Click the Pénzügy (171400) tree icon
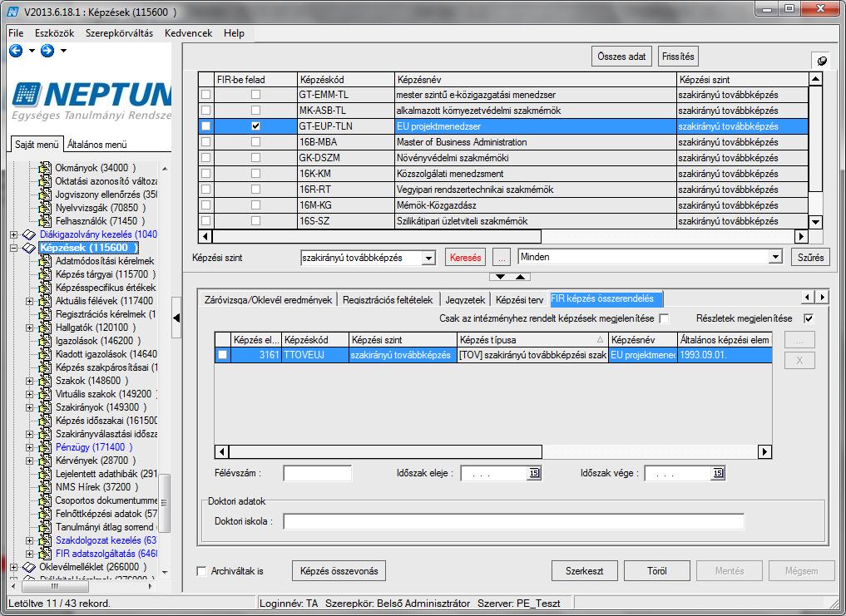Screen dimensions: 846x616 point(45,447)
